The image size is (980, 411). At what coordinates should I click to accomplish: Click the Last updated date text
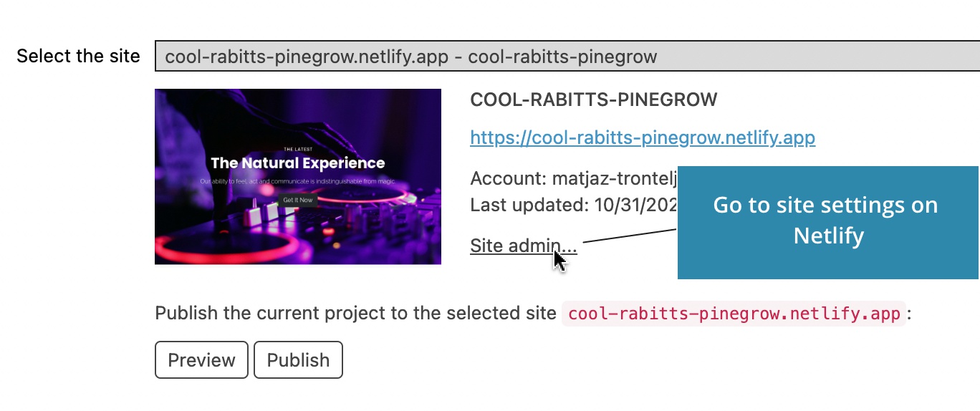coord(574,205)
